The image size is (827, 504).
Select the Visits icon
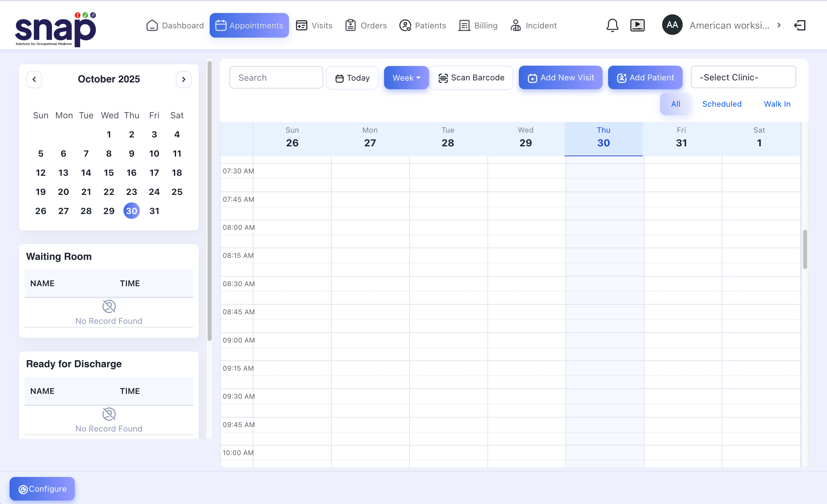[x=301, y=25]
